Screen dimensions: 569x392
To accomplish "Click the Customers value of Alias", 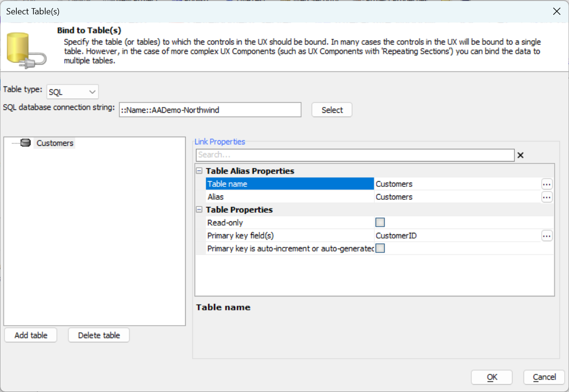I will pyautogui.click(x=394, y=197).
